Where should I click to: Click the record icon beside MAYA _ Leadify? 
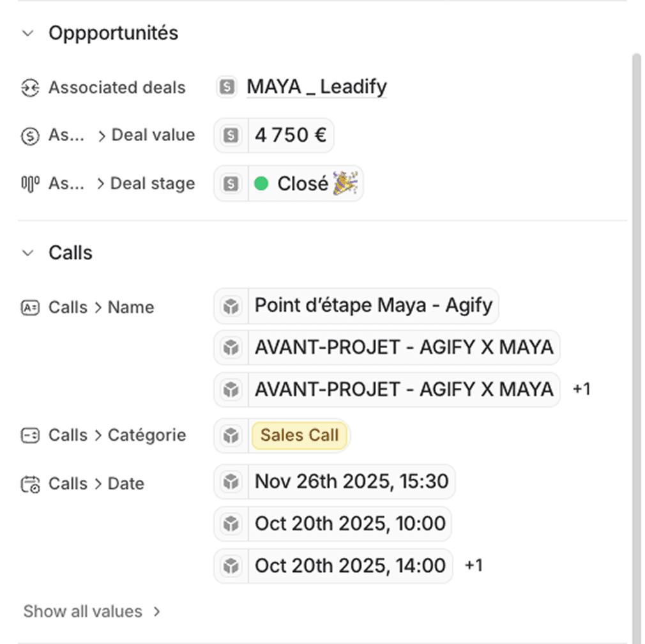227,87
